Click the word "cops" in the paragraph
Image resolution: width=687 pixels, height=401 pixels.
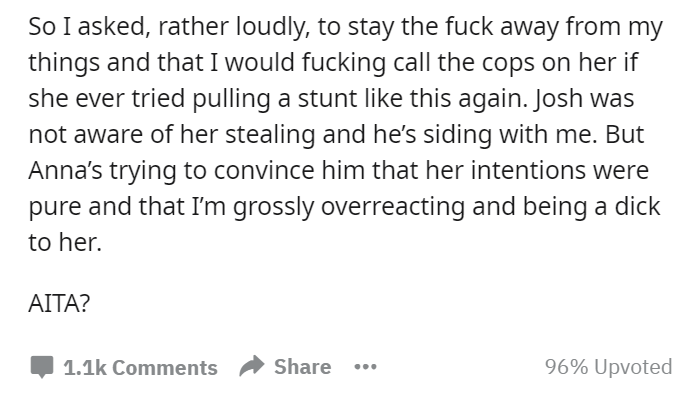coord(508,63)
